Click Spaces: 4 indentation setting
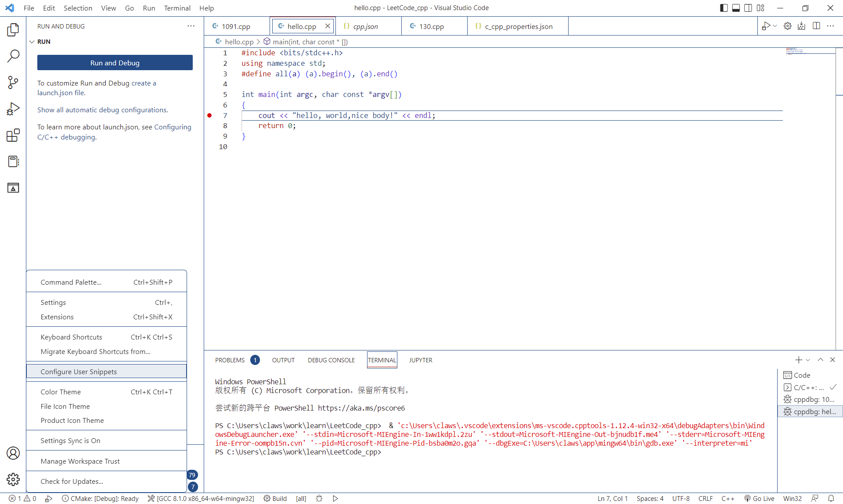Image resolution: width=843 pixels, height=504 pixels. coord(650,498)
